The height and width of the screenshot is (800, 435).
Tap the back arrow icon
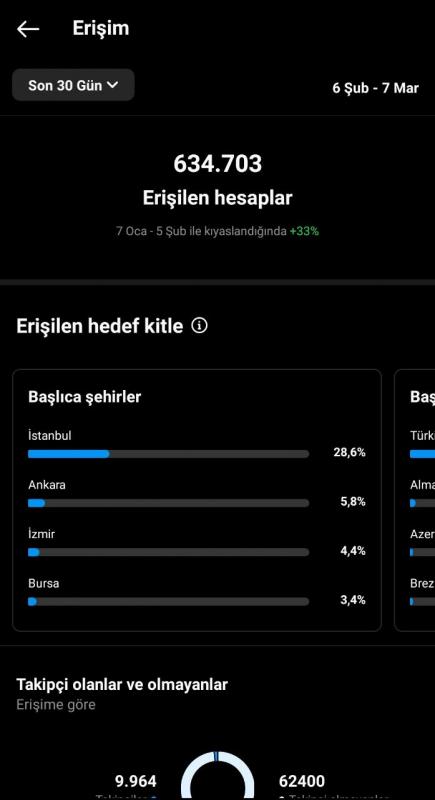pos(28,29)
